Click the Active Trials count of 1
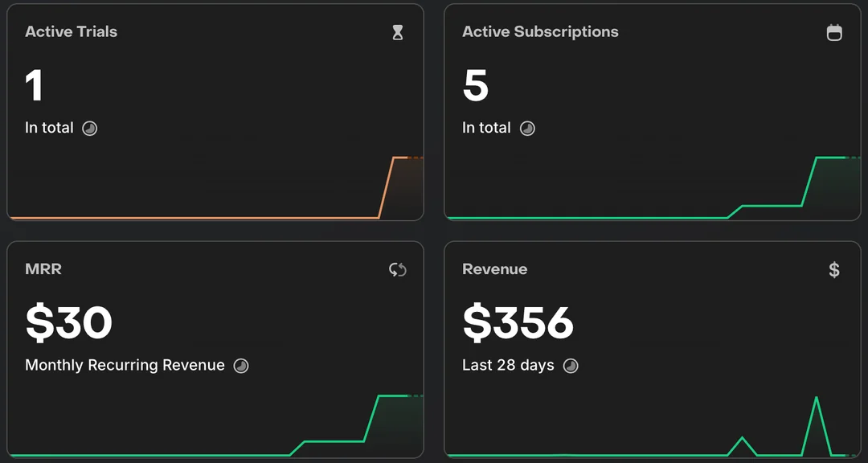The image size is (868, 463). tap(34, 85)
